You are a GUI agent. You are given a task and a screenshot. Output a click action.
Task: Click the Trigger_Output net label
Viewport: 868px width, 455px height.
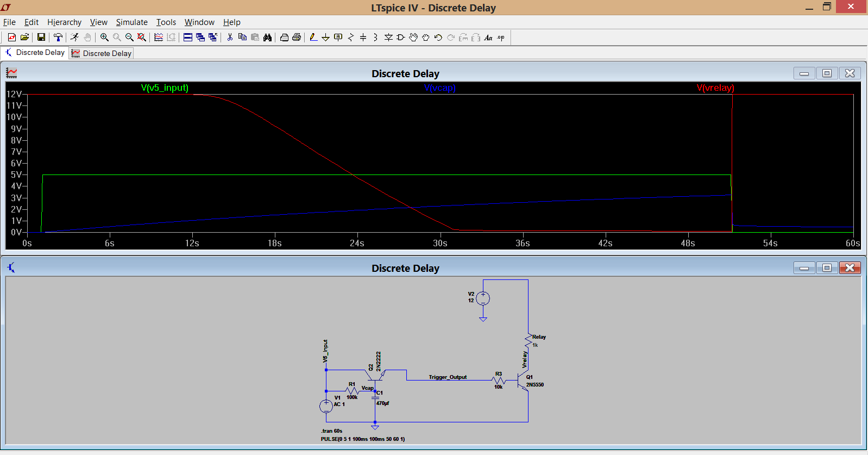(x=448, y=377)
